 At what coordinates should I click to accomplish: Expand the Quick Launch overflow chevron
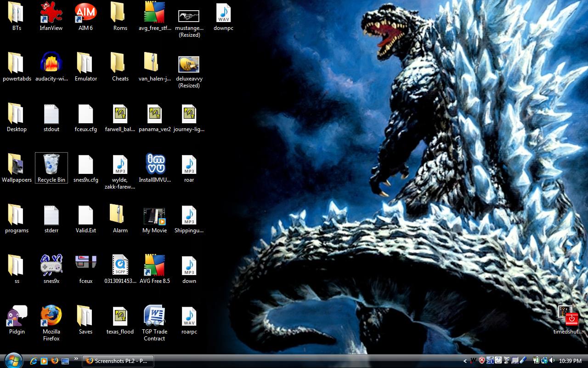pyautogui.click(x=75, y=358)
